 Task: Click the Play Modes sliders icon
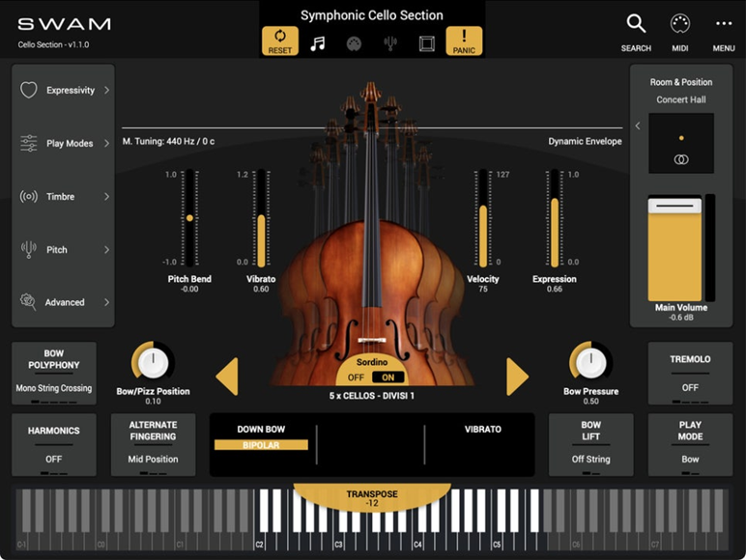click(x=29, y=143)
